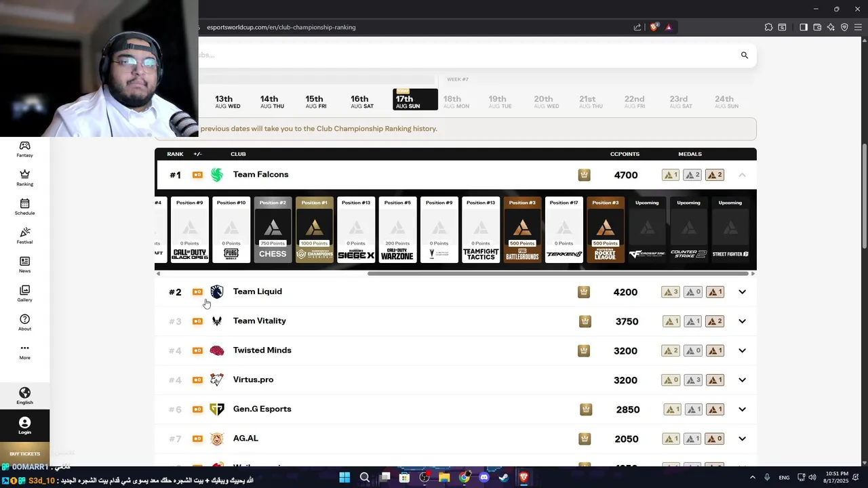Click Brave Shields icon in address bar
This screenshot has height=488, width=868.
tap(654, 27)
